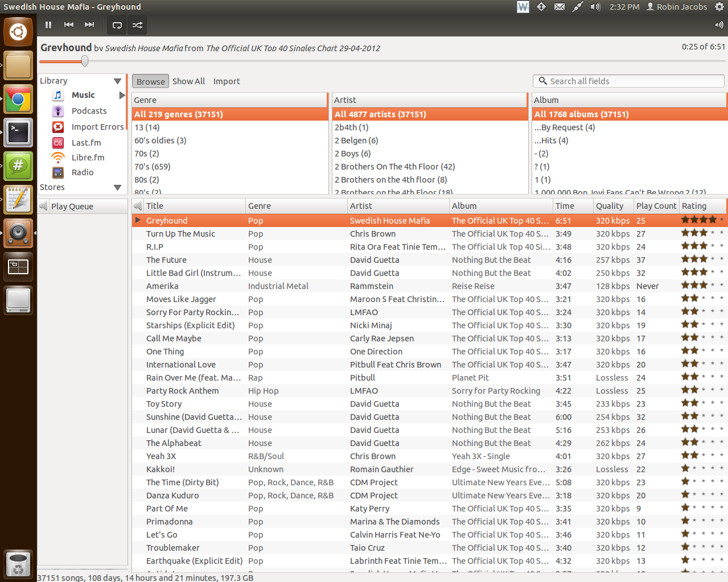Open the Trash
The height and width of the screenshot is (582, 728).
(x=18, y=564)
